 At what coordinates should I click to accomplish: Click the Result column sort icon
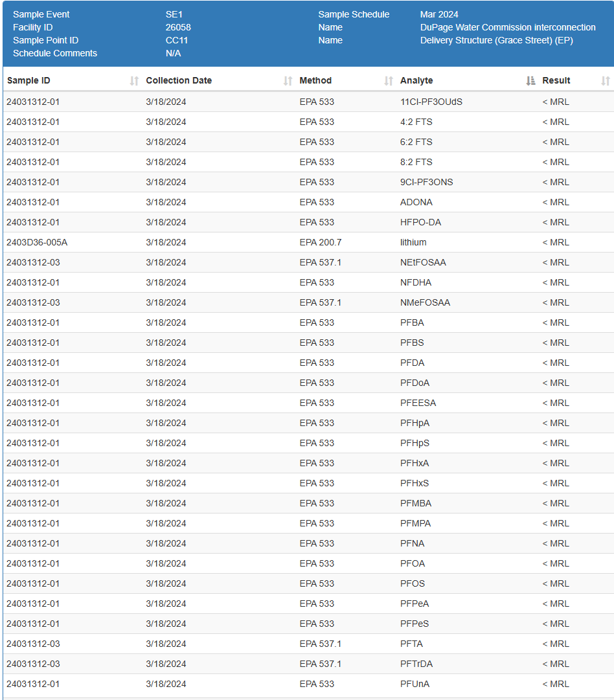pyautogui.click(x=606, y=81)
